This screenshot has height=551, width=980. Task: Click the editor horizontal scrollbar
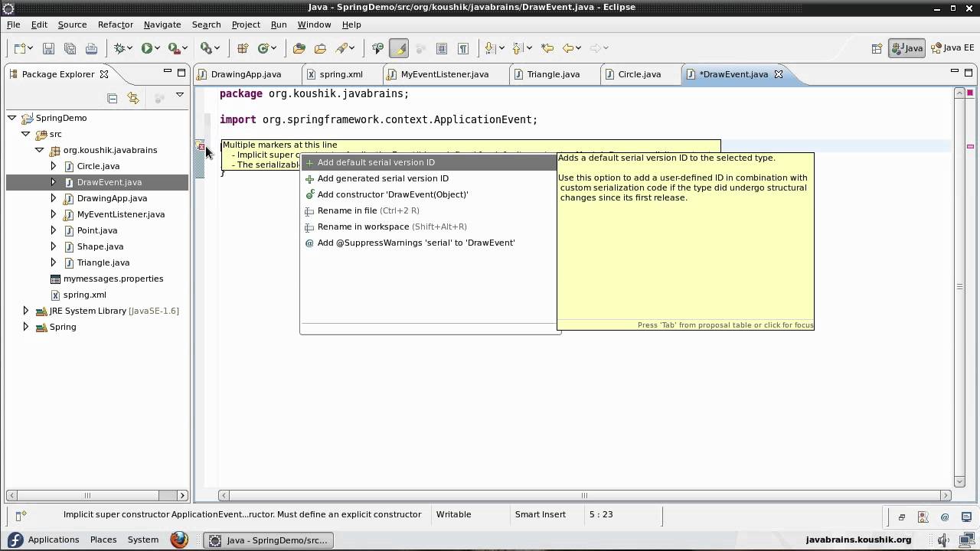point(585,495)
